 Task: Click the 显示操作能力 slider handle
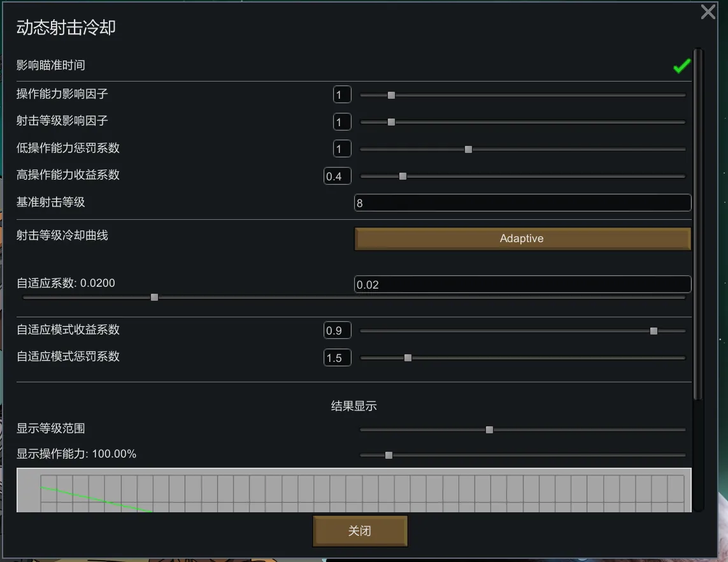389,456
